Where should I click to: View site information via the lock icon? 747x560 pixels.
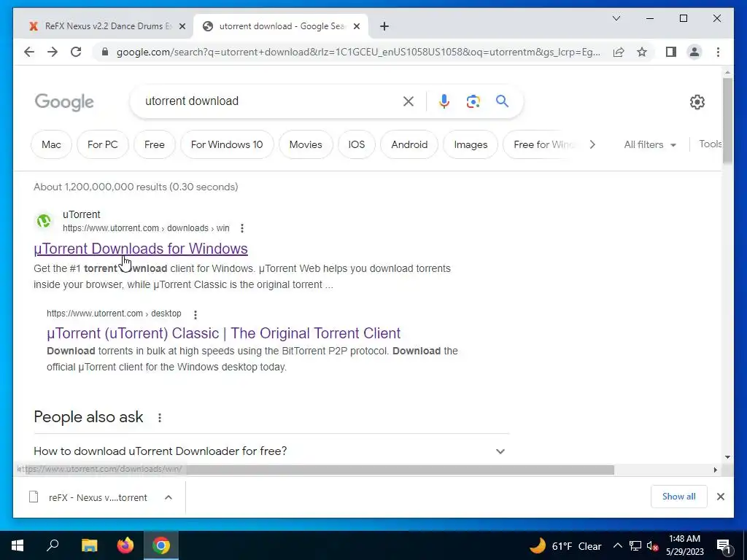pos(105,52)
